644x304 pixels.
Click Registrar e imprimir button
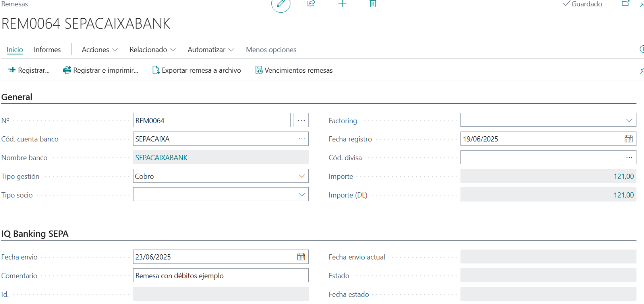pyautogui.click(x=101, y=70)
